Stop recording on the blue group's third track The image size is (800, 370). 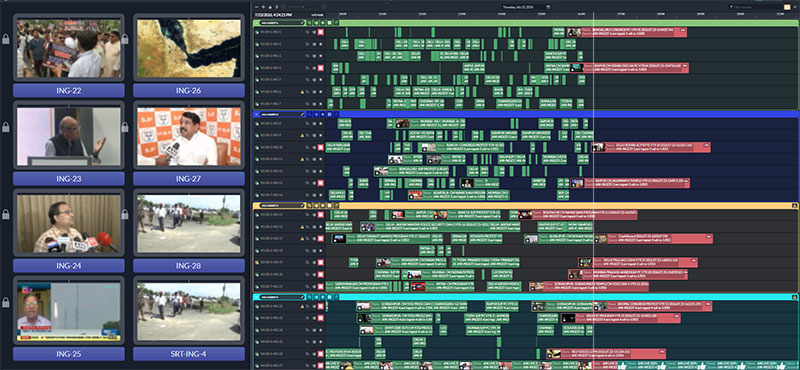tap(321, 147)
